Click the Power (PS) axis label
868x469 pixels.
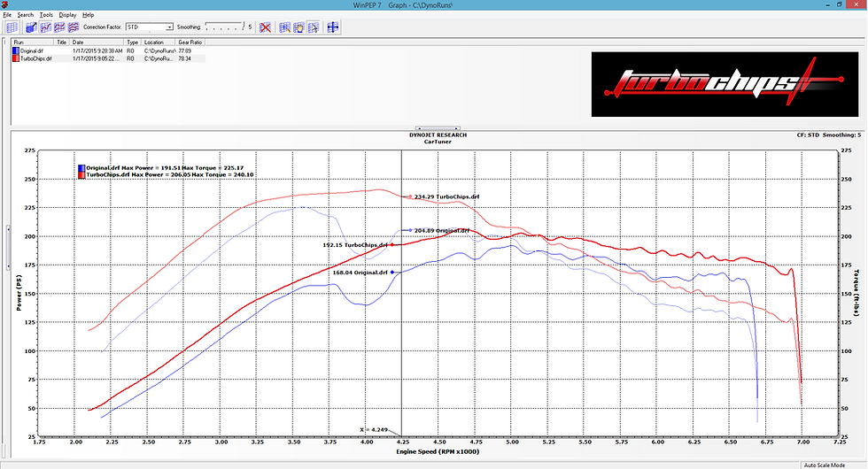coord(19,293)
